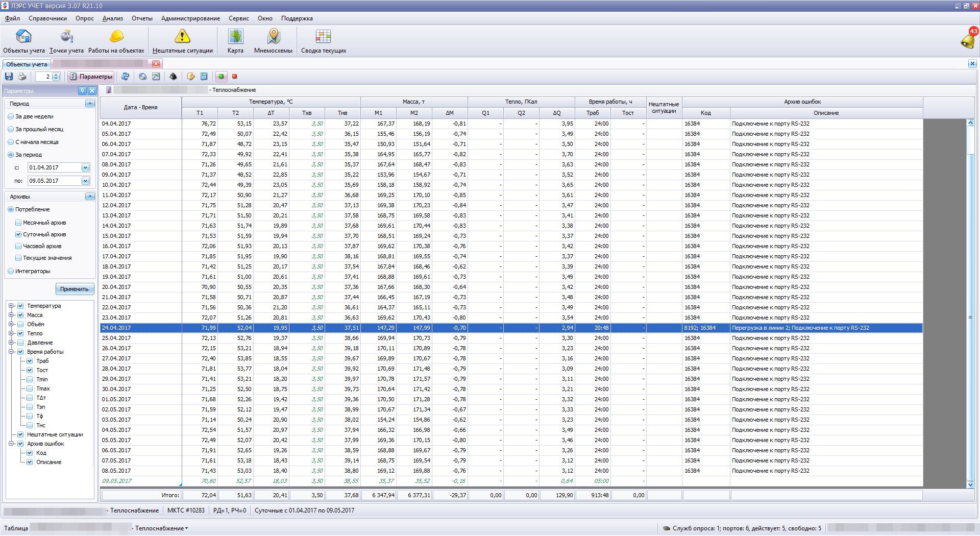Image resolution: width=980 pixels, height=536 pixels.
Task: Open Мнемосхемы toolbar icon
Action: coord(273,41)
